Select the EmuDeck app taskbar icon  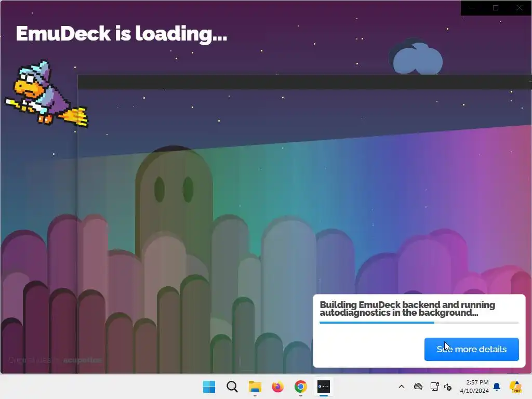click(x=323, y=387)
